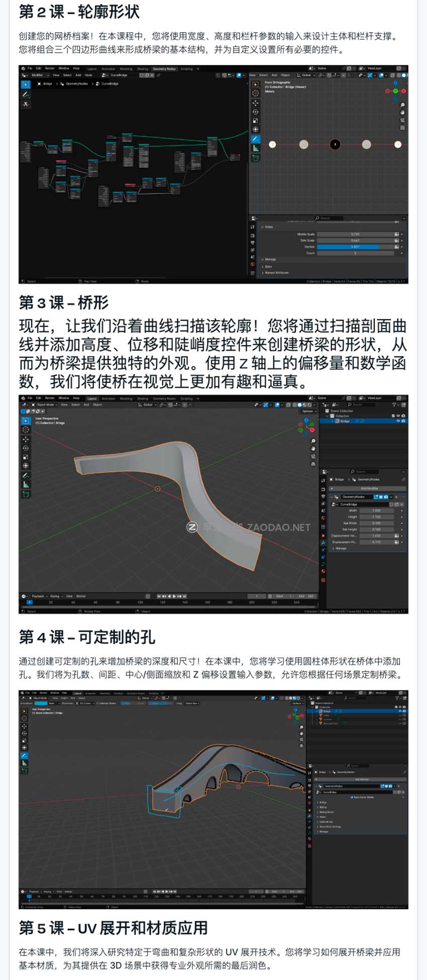Select the Cursor tool in Lesson 3 toolbar
Viewport: 427px width, 980px height.
[26, 430]
